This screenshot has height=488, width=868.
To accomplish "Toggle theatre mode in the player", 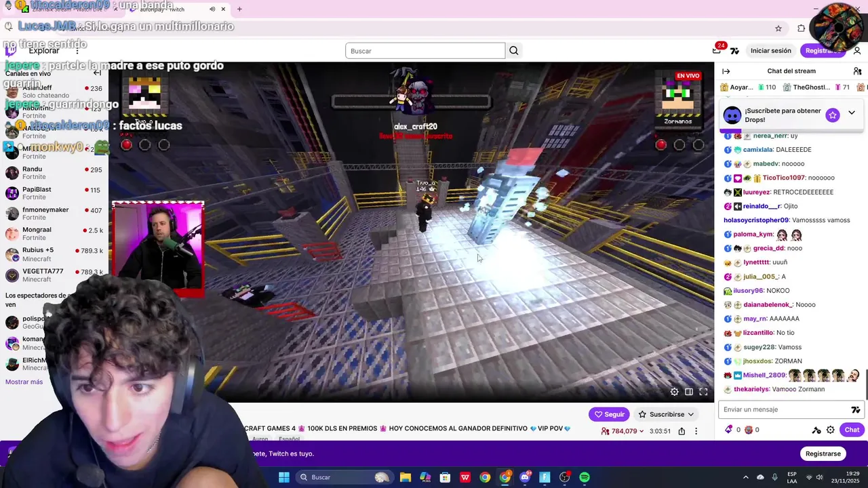I will [689, 392].
